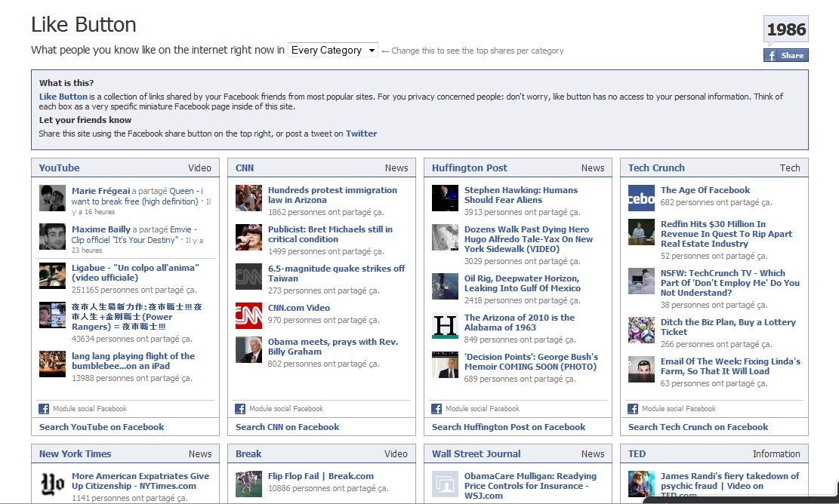Open the lang lang bumblebee iPad link
Viewport: 839px width, 504px height.
coord(133,361)
